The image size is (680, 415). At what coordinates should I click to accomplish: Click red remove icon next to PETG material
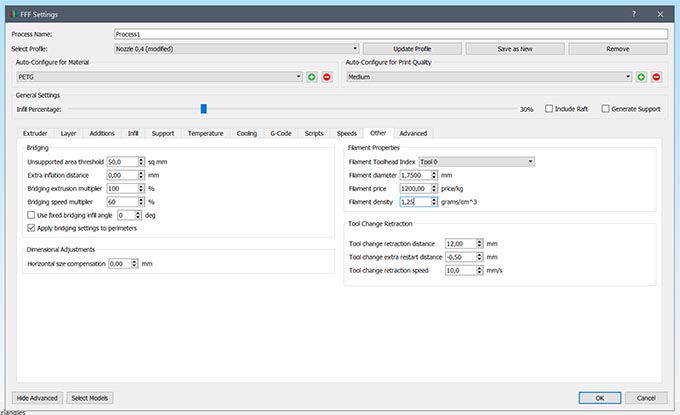[326, 76]
